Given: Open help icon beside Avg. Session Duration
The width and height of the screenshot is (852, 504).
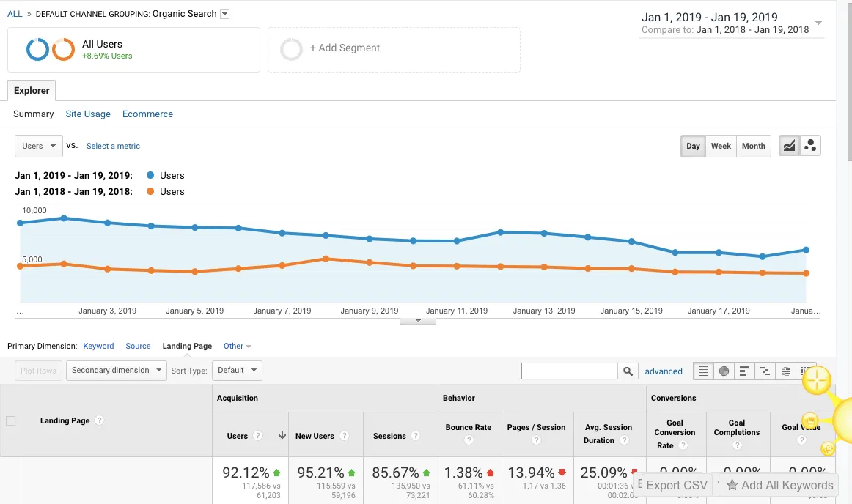Looking at the screenshot, I should [x=624, y=440].
